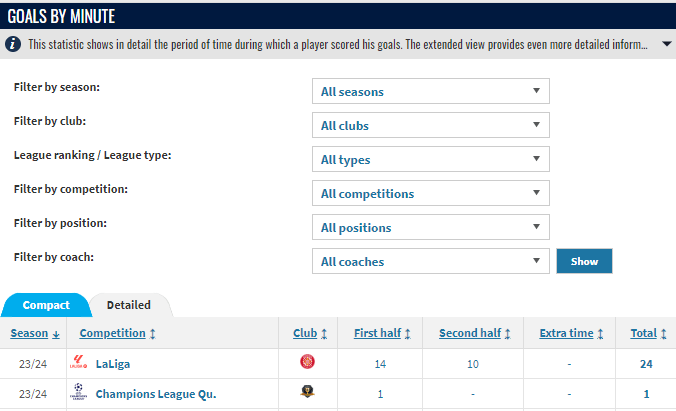Expand the statistic description arrow
This screenshot has width=676, height=411.
(667, 45)
